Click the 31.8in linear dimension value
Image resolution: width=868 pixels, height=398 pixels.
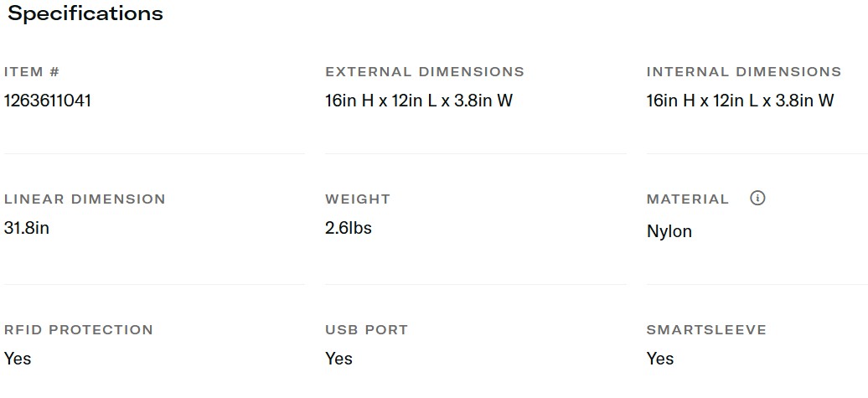click(27, 228)
